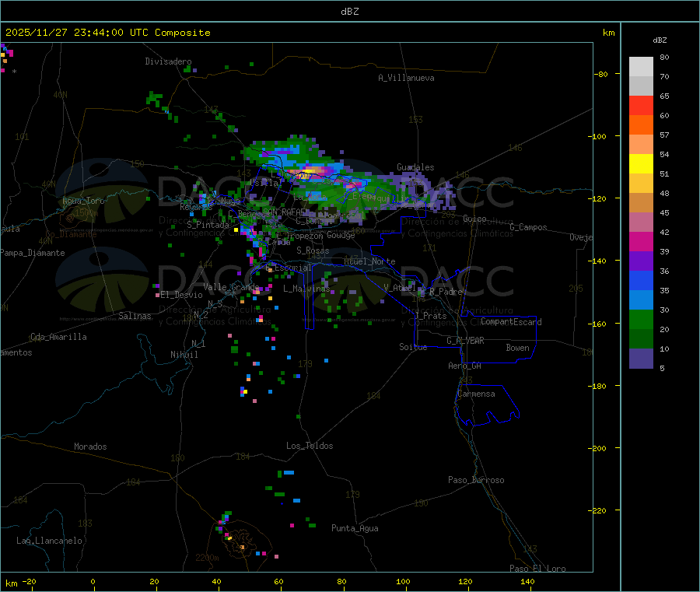Click the Atuel_Norte location label
Screen dimensions: 700x592
click(x=369, y=261)
